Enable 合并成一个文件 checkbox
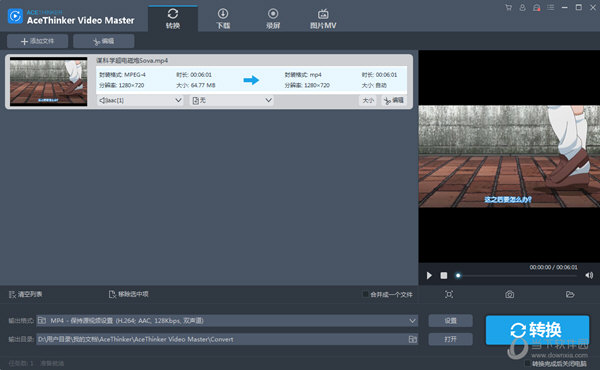Image resolution: width=600 pixels, height=370 pixels. (x=365, y=294)
